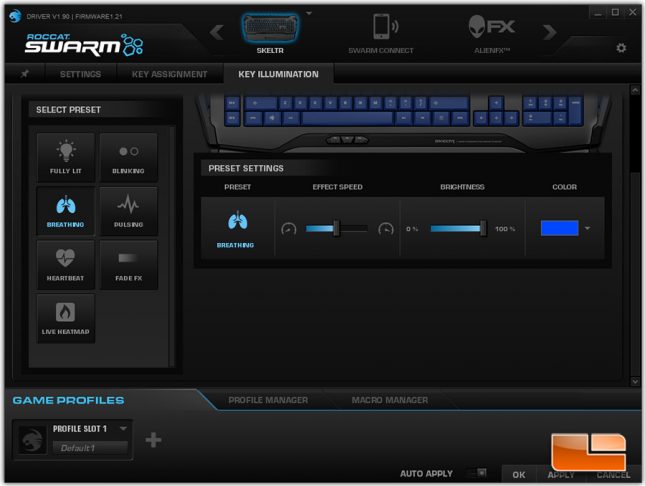Click the spacebar on keyboard preview
645x486 pixels.
click(347, 119)
